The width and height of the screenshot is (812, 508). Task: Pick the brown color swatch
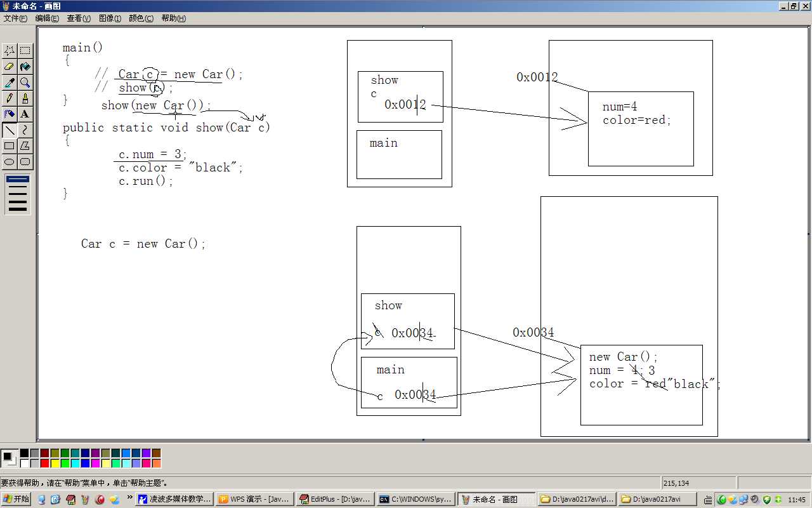click(156, 453)
